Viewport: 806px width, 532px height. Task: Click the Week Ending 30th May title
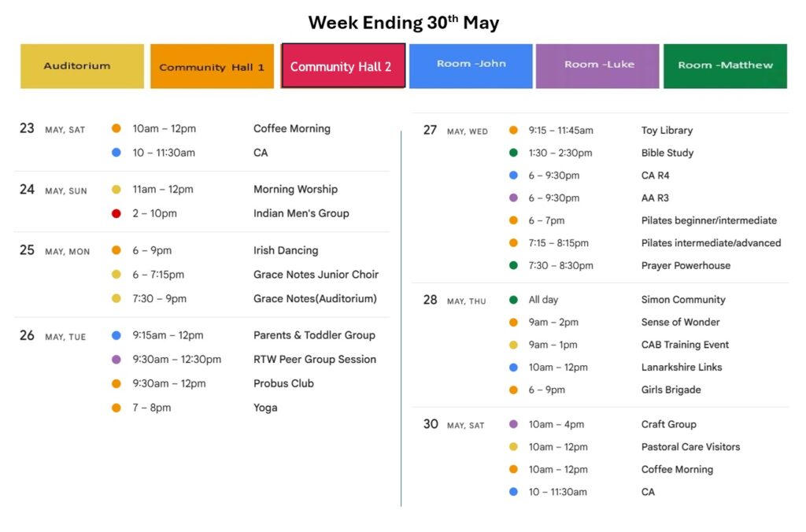pos(403,23)
